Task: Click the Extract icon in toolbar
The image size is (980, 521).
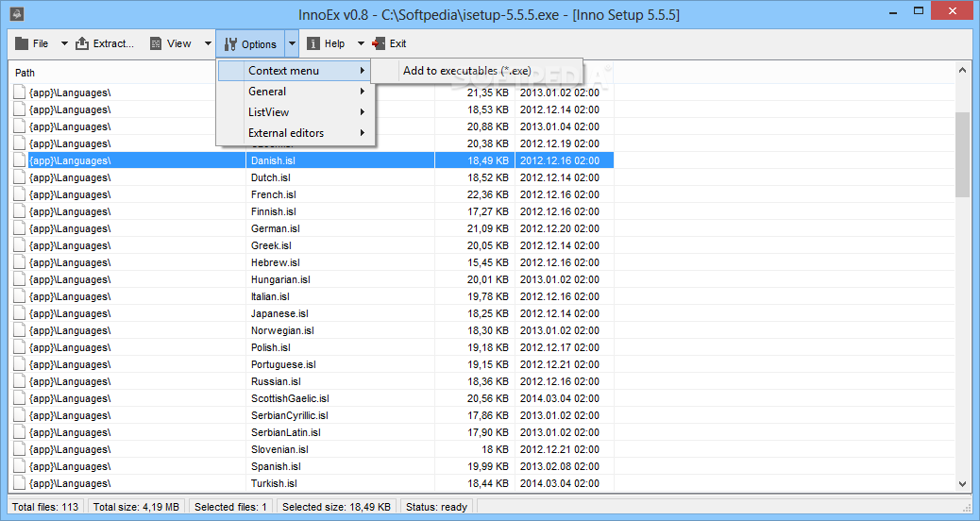Action: [x=82, y=43]
